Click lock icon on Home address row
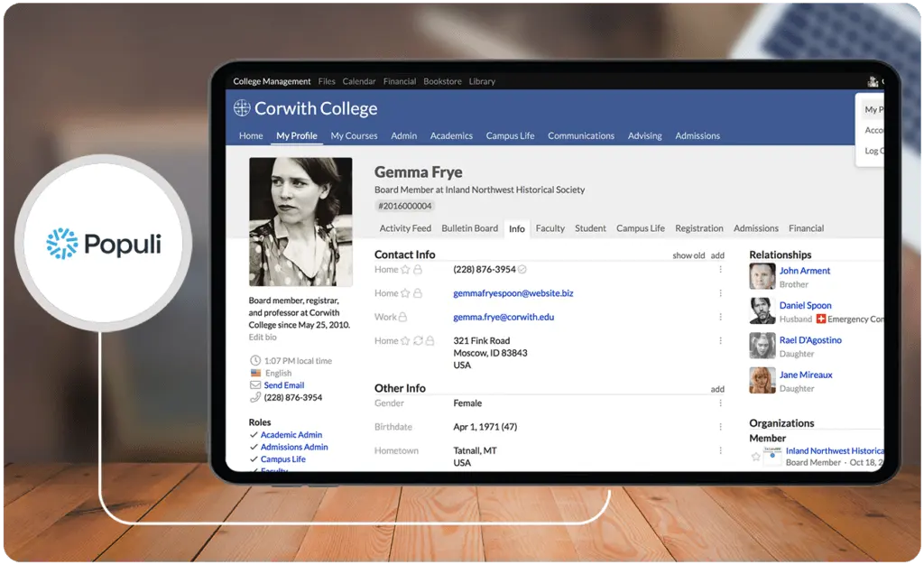 coord(430,340)
